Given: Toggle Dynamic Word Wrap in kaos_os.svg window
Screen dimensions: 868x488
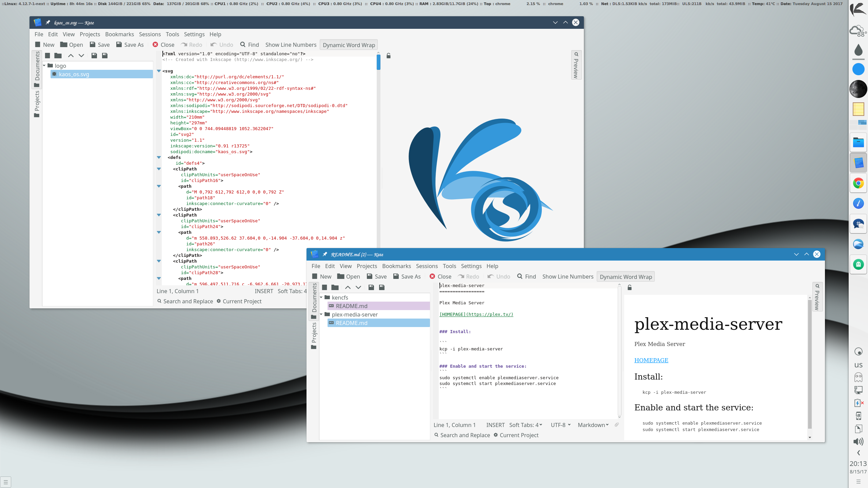Looking at the screenshot, I should [349, 45].
